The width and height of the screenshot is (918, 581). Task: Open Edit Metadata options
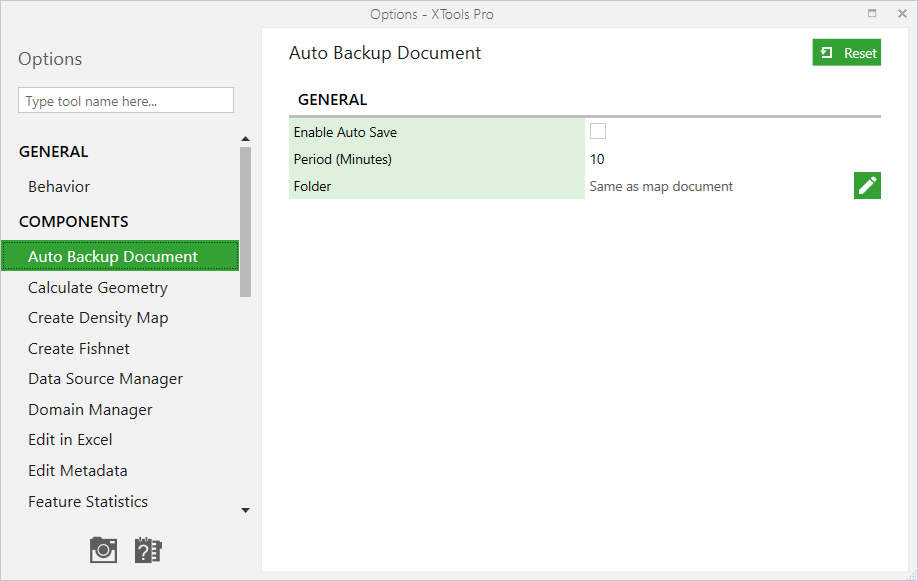[x=78, y=471]
